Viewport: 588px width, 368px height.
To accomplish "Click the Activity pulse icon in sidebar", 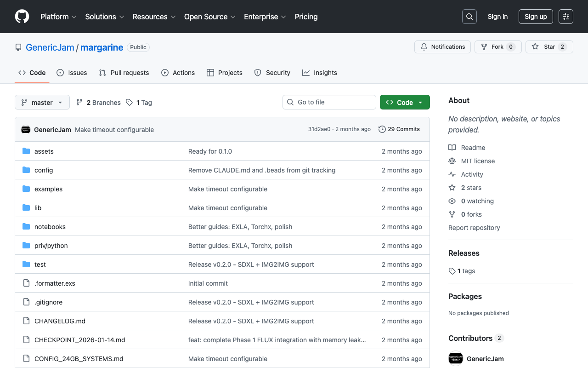I will click(452, 174).
